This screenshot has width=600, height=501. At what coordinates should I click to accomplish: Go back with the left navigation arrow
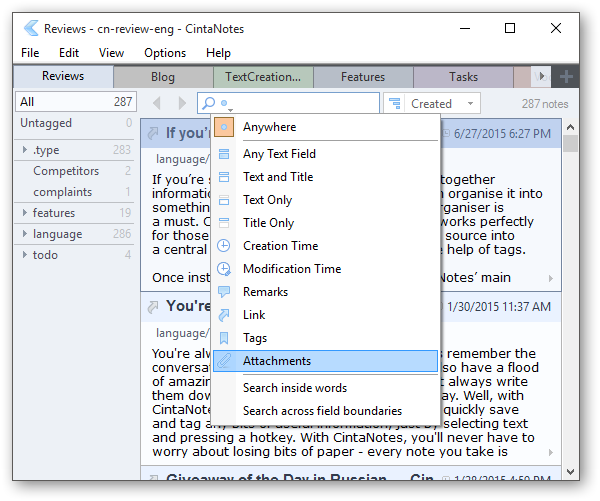click(x=157, y=103)
